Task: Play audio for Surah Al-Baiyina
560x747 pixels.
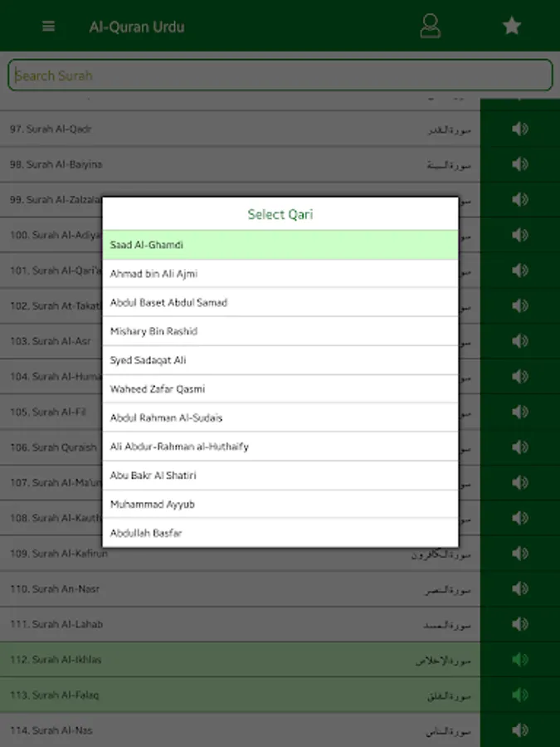Action: (x=520, y=164)
